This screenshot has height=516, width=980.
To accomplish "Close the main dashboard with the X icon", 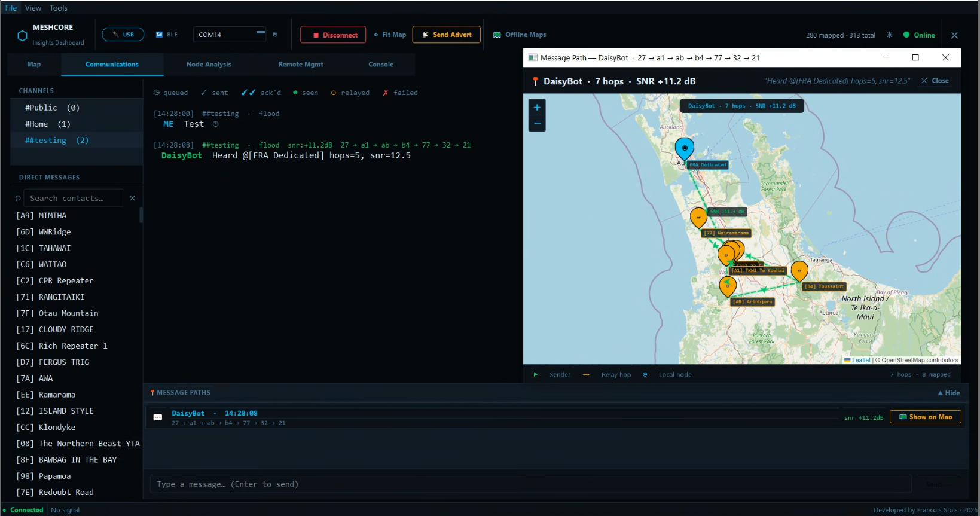I will pos(954,35).
